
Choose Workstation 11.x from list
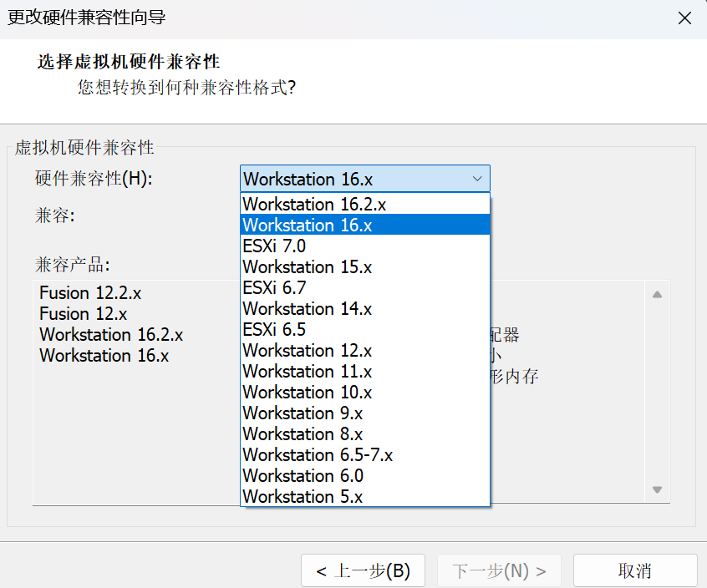point(364,372)
